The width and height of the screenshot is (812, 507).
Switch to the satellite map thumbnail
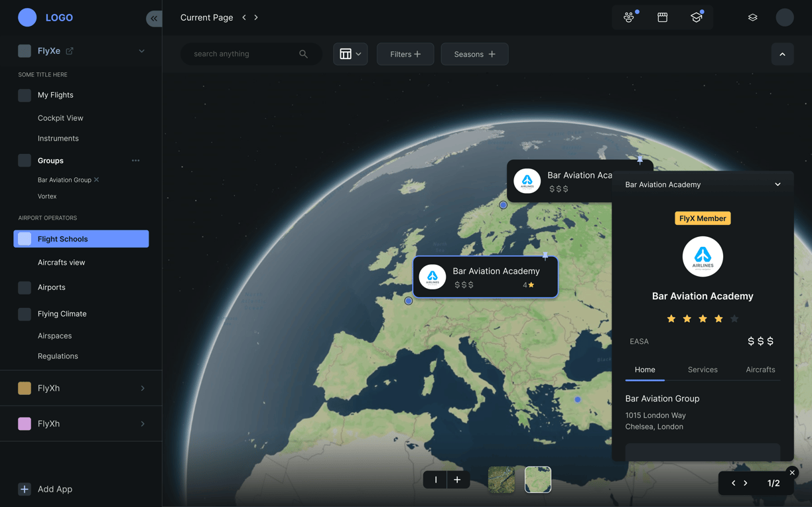501,480
